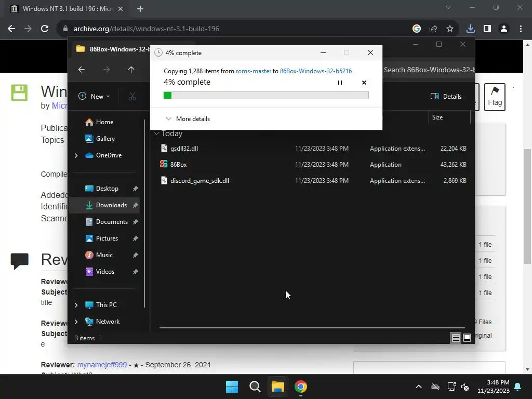Share this page from Chrome toolbar
The width and height of the screenshot is (532, 399).
[x=433, y=29]
